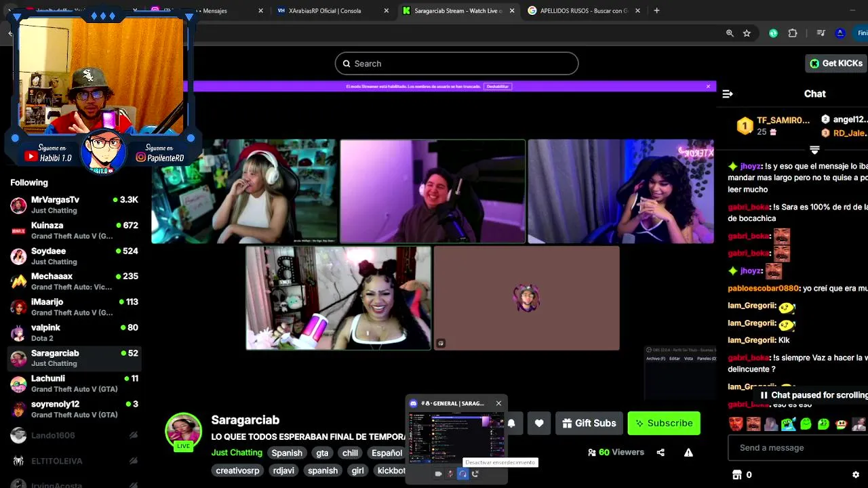The image size is (868, 488).
Task: Click the browser zoom magnifier icon
Action: click(x=730, y=33)
